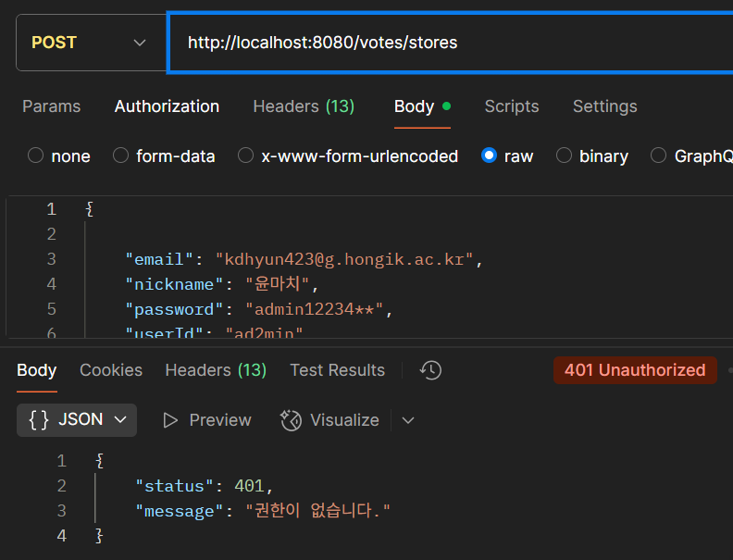The image size is (733, 560).
Task: Open the request Headers (13) tab
Action: (304, 106)
